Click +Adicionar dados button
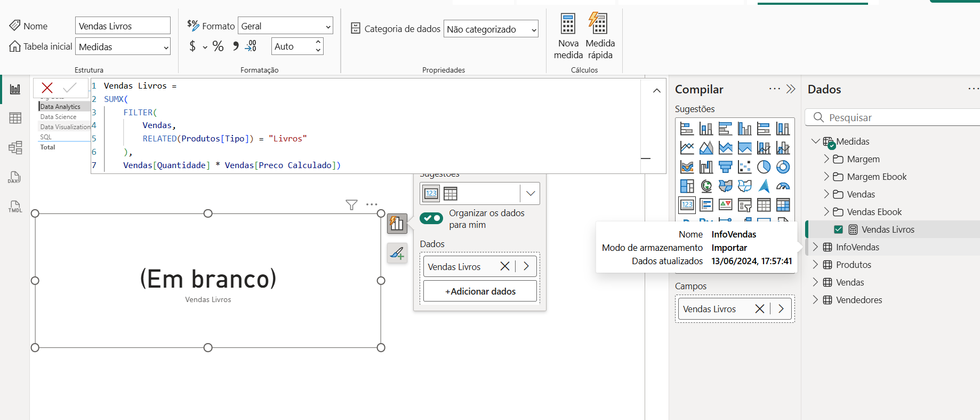The height and width of the screenshot is (420, 980). 480,291
